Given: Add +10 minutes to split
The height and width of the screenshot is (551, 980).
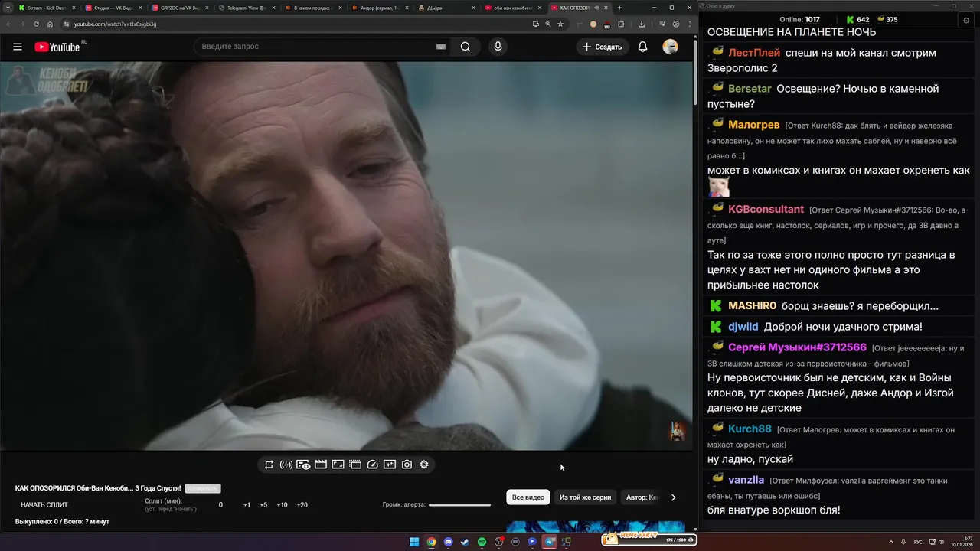Looking at the screenshot, I should coord(282,505).
